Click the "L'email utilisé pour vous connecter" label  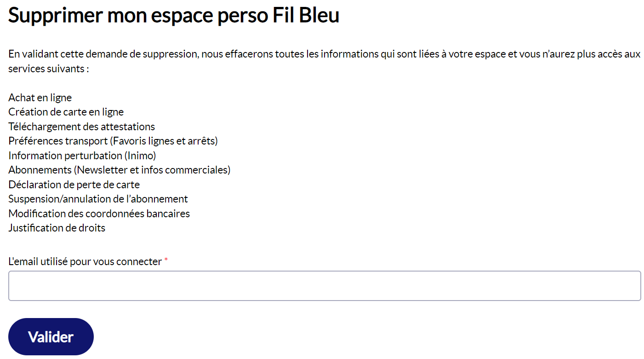(85, 261)
